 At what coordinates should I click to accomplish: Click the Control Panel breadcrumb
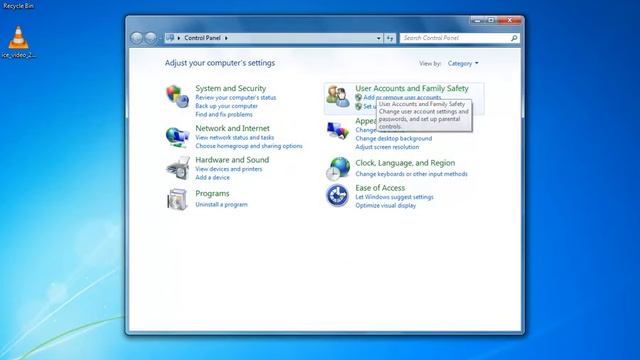point(202,38)
